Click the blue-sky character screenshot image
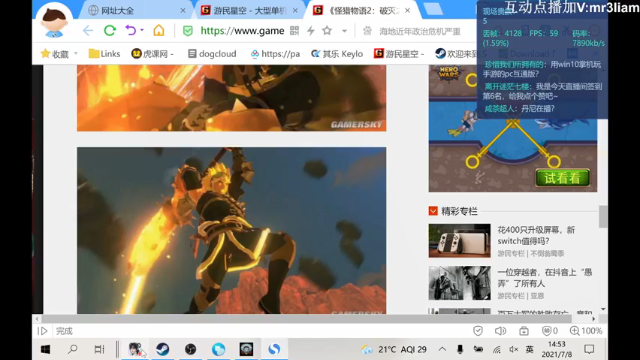 [231, 230]
